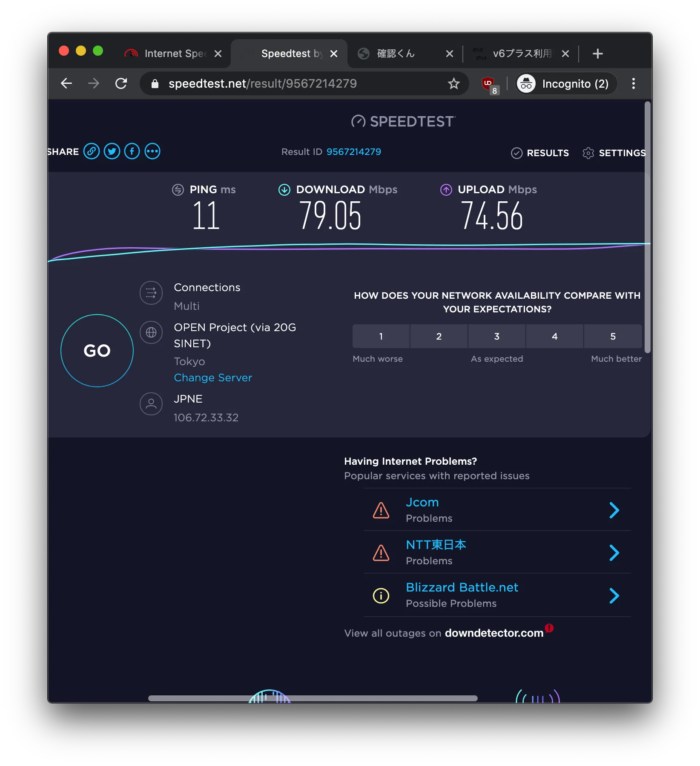Share result via Twitter icon
Image resolution: width=700 pixels, height=766 pixels.
click(112, 151)
